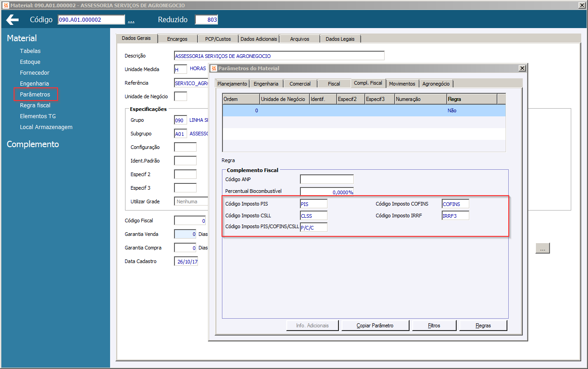Go to Estoque in the sidebar

(30, 62)
